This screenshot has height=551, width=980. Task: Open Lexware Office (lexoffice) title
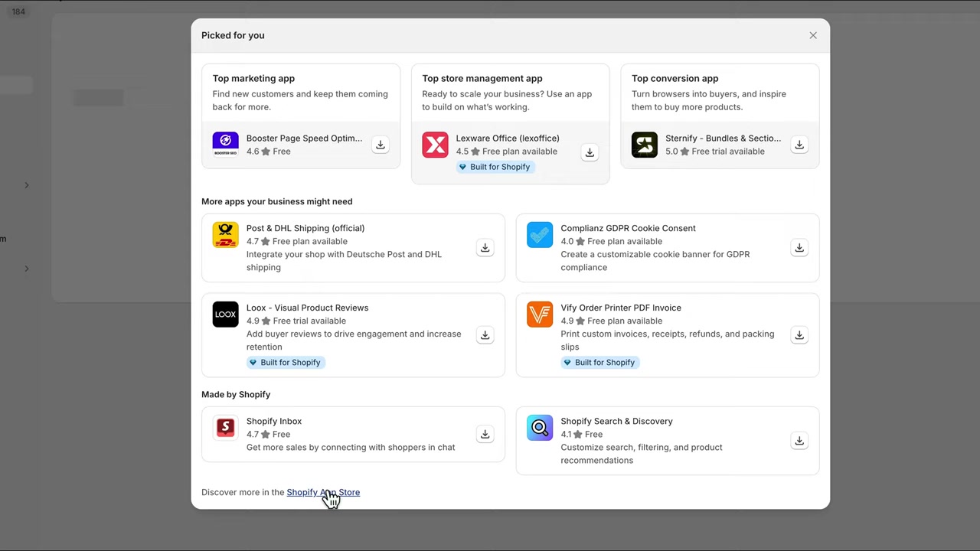[x=508, y=139]
